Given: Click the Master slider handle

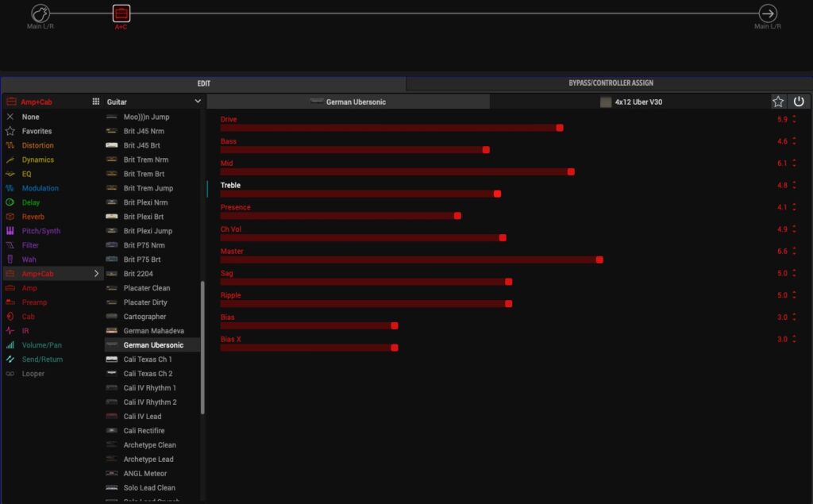Looking at the screenshot, I should coord(599,260).
